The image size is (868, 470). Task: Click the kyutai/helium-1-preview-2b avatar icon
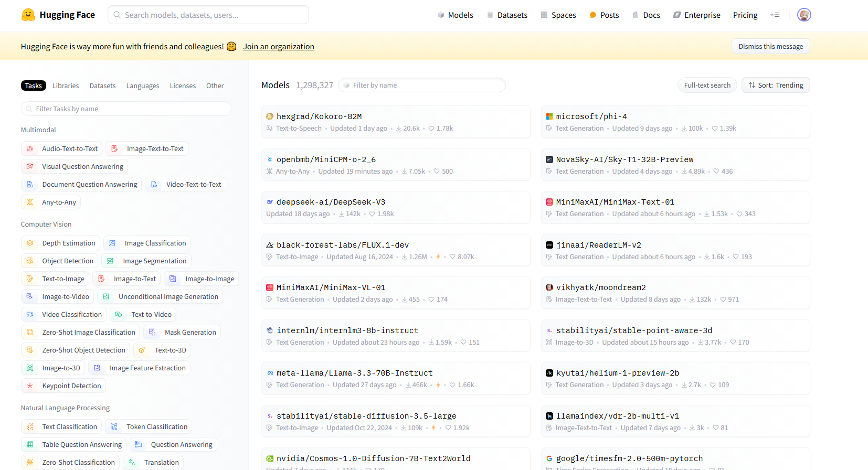(x=549, y=373)
